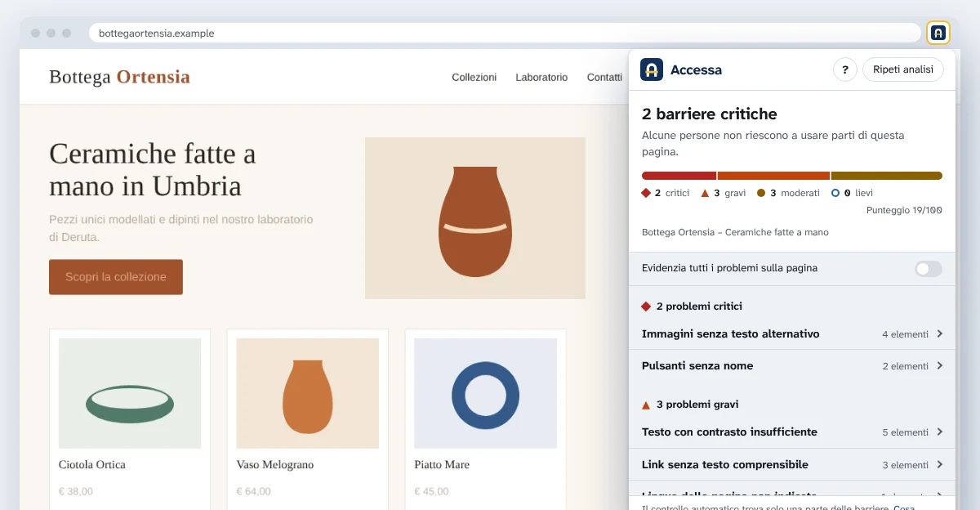Open the Contatti navigation item

point(604,77)
